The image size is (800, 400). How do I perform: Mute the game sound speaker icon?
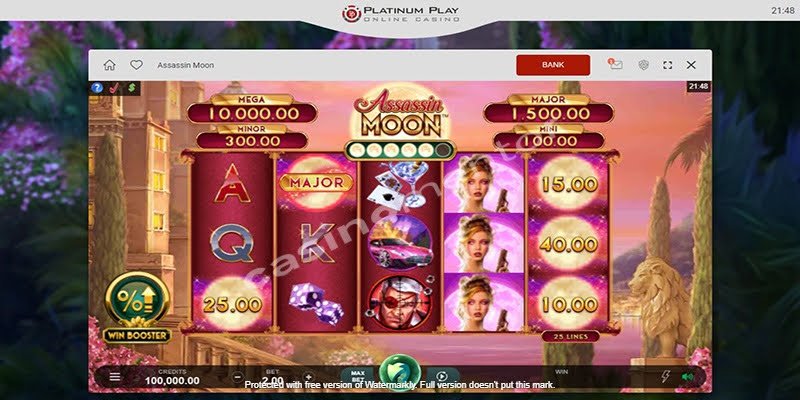(687, 377)
